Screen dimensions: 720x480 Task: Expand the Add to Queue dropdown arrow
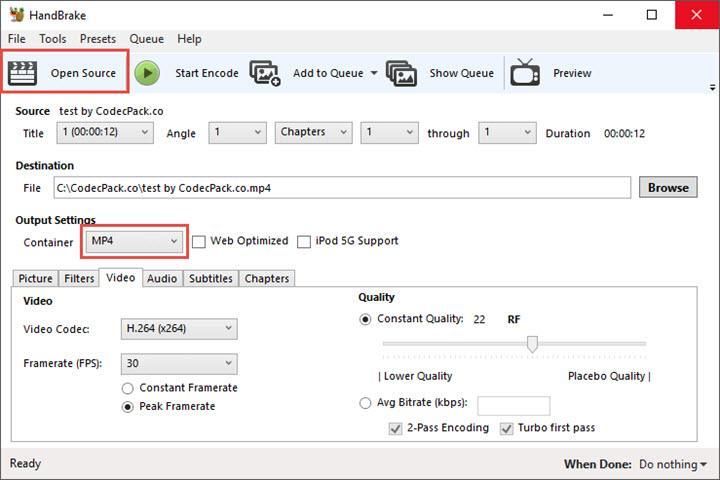pyautogui.click(x=374, y=73)
